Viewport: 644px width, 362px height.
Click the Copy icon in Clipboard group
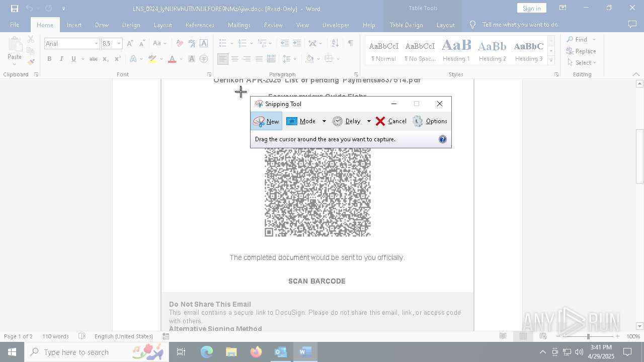pyautogui.click(x=31, y=51)
